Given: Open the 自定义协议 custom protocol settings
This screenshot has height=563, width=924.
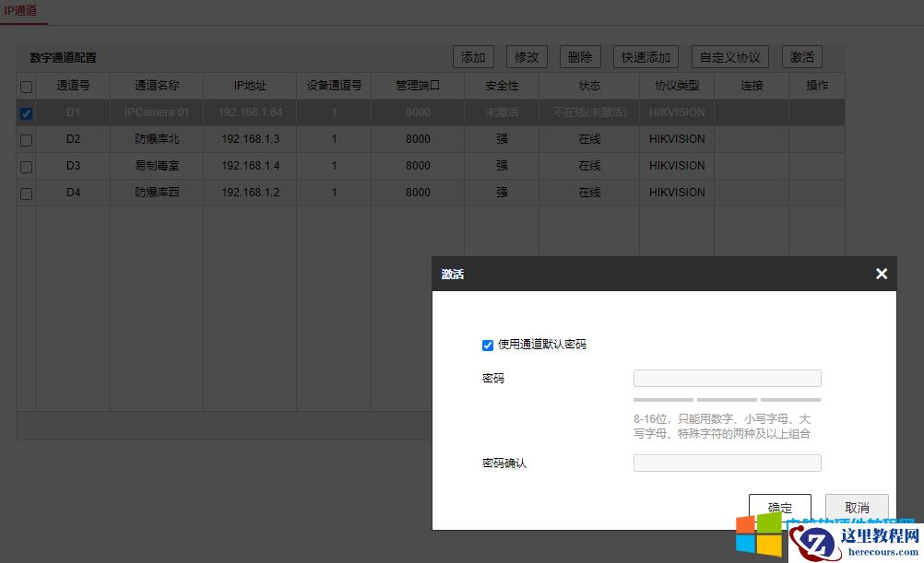Looking at the screenshot, I should 729,56.
